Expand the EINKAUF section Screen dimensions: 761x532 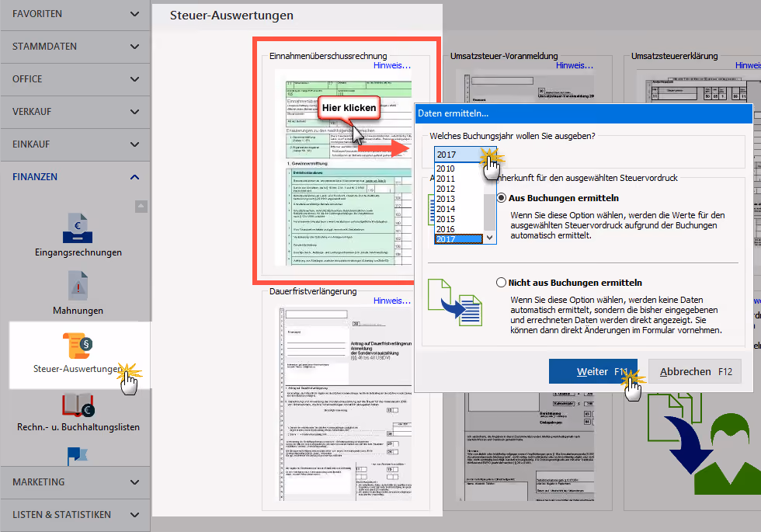75,144
